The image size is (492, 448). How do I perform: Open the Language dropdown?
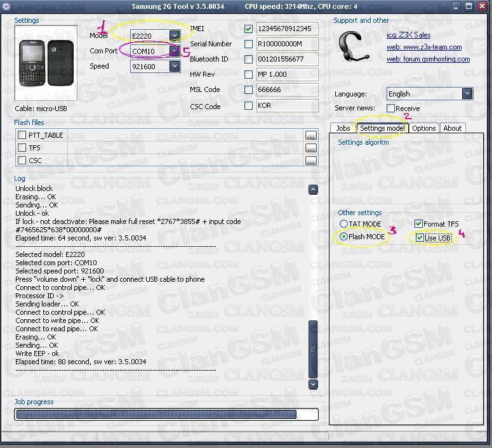coord(467,93)
